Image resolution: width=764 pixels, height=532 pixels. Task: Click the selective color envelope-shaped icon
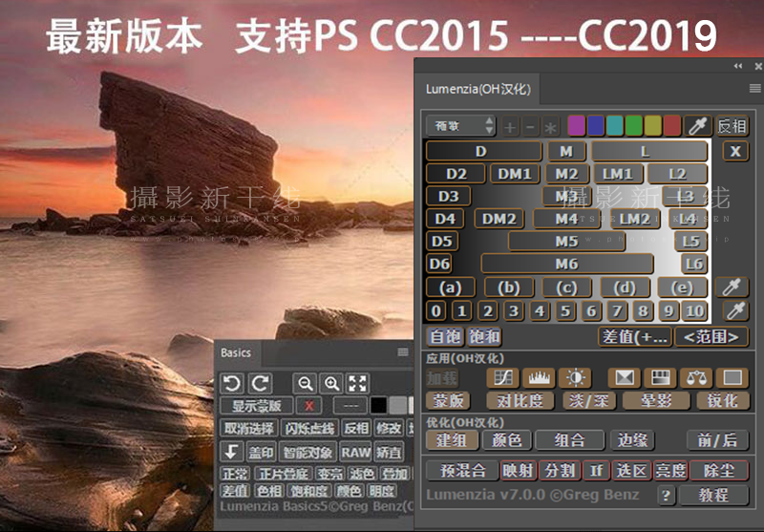click(x=625, y=377)
